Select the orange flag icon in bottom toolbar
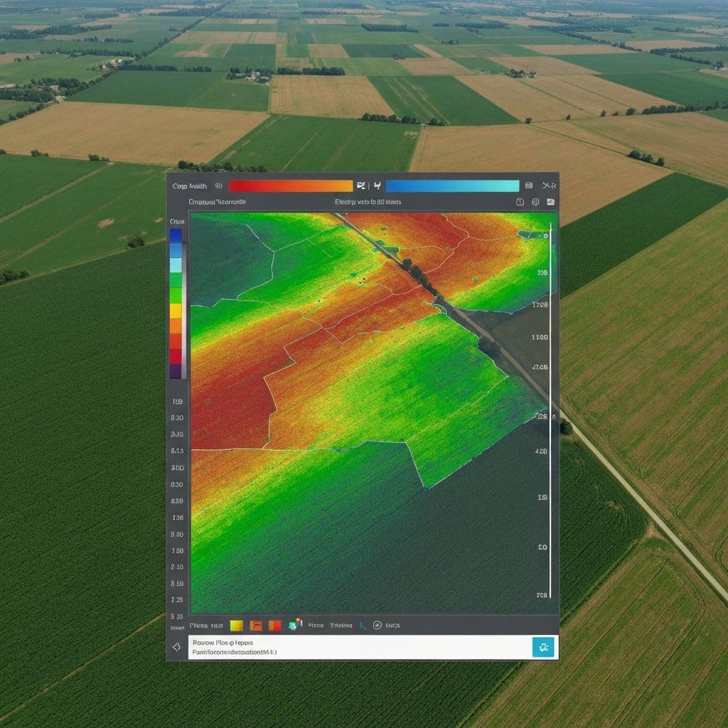Image resolution: width=728 pixels, height=728 pixels. 256,626
